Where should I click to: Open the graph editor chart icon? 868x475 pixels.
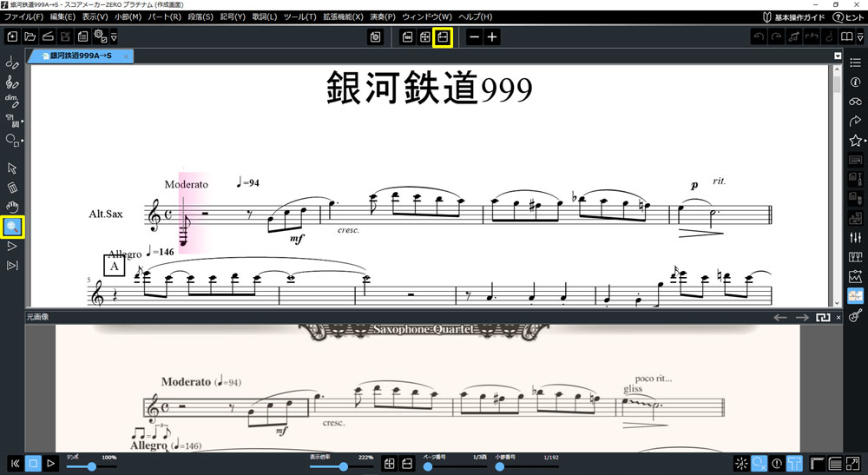[x=855, y=276]
